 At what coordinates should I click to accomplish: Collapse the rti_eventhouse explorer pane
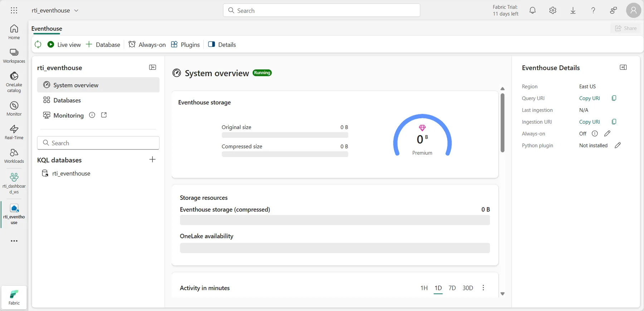click(152, 67)
